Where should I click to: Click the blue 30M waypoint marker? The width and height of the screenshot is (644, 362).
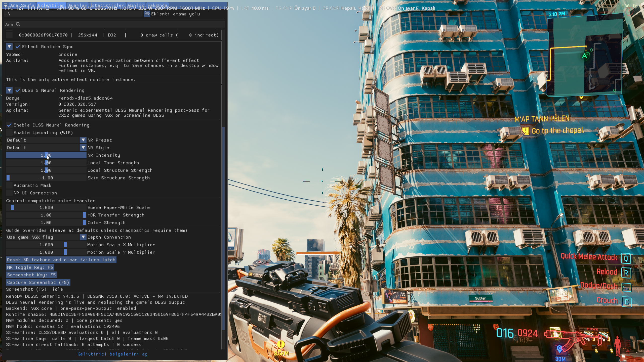pyautogui.click(x=560, y=353)
